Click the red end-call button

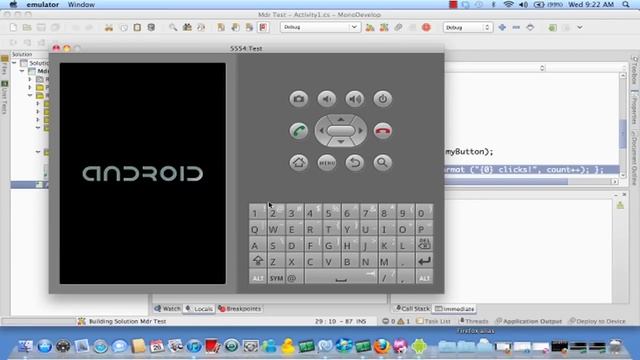pos(382,131)
